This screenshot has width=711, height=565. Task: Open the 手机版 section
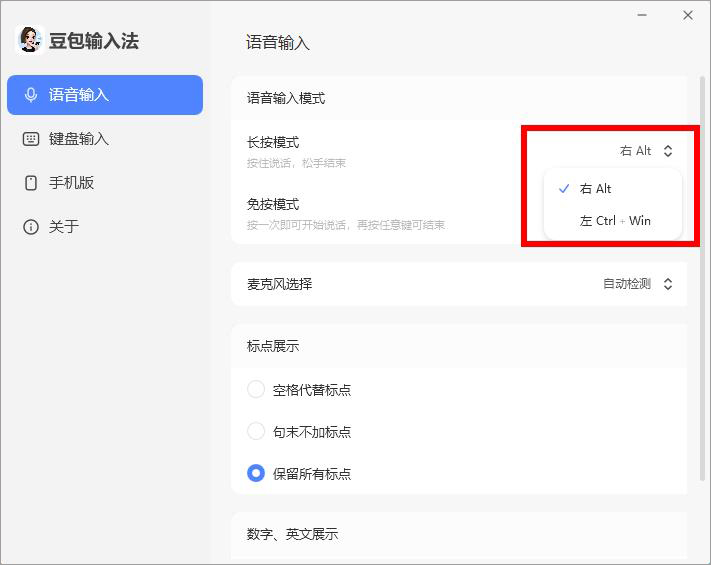coord(105,183)
